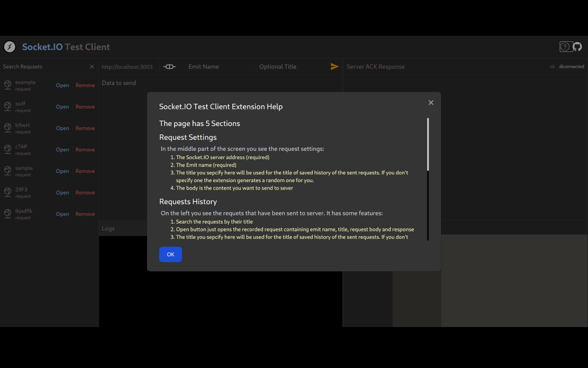Dismiss the help dialog with OK
The width and height of the screenshot is (588, 368).
tap(170, 254)
